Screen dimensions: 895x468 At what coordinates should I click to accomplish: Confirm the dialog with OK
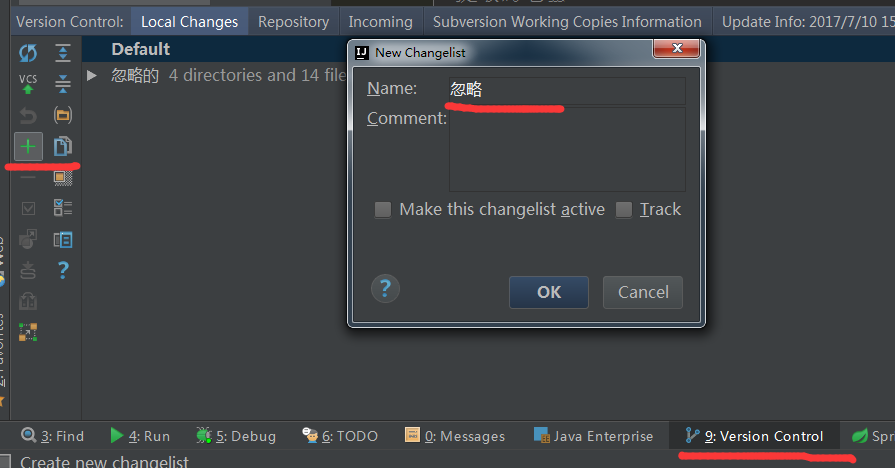(549, 292)
